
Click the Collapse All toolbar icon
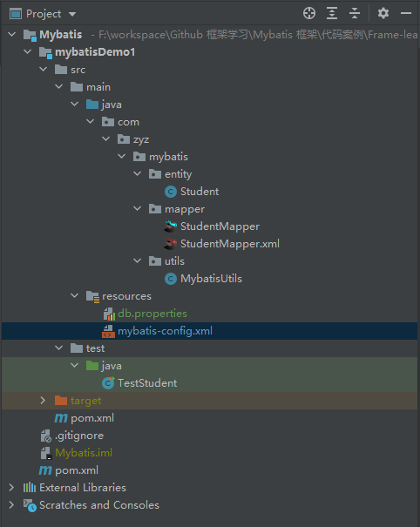[355, 13]
